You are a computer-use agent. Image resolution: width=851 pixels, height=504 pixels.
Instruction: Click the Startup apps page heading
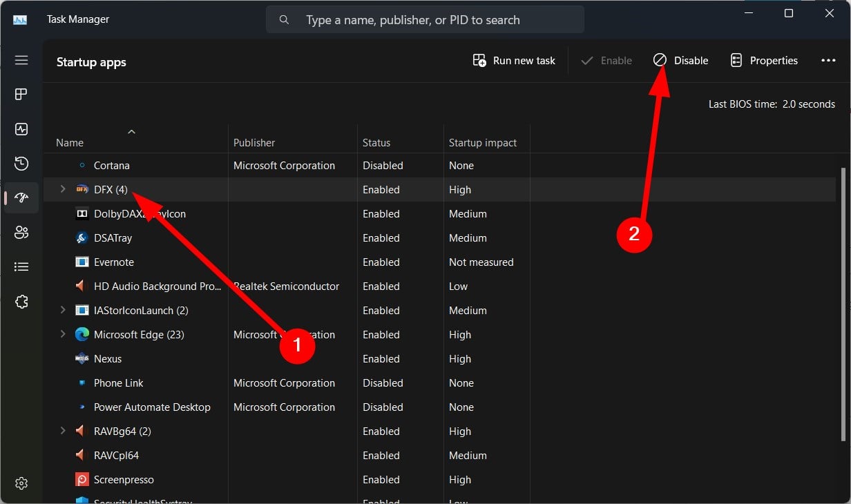coord(91,62)
